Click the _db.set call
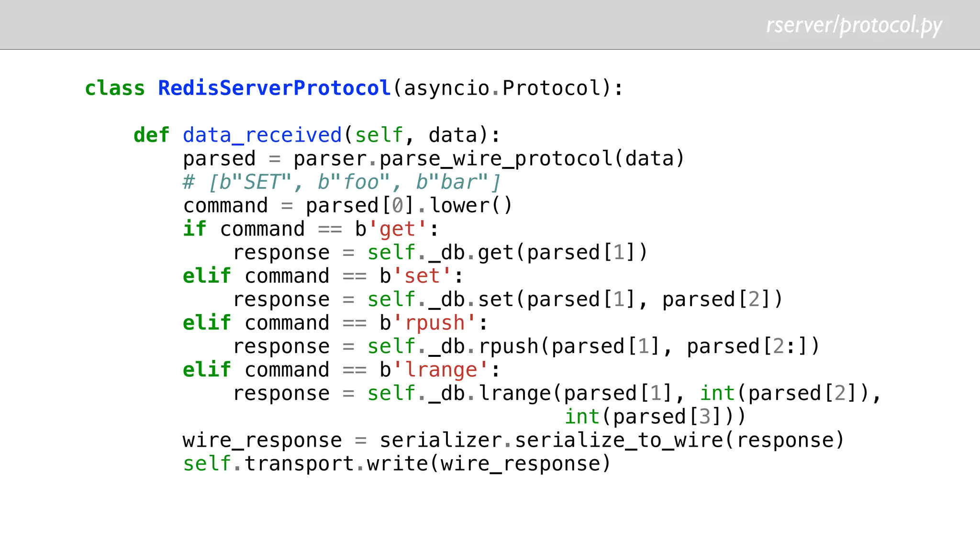Viewport: 980px width, 551px height. tap(606, 299)
